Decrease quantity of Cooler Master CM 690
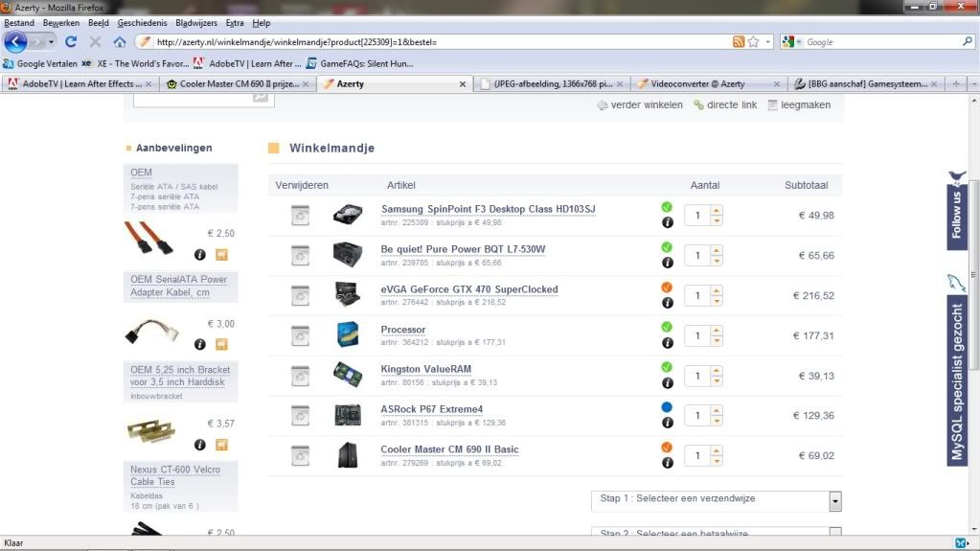 (717, 461)
